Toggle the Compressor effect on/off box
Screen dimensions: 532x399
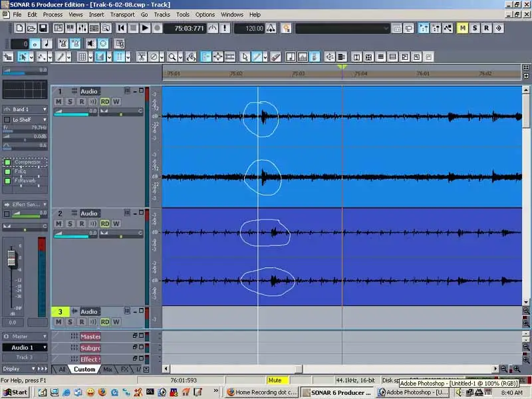(7, 162)
